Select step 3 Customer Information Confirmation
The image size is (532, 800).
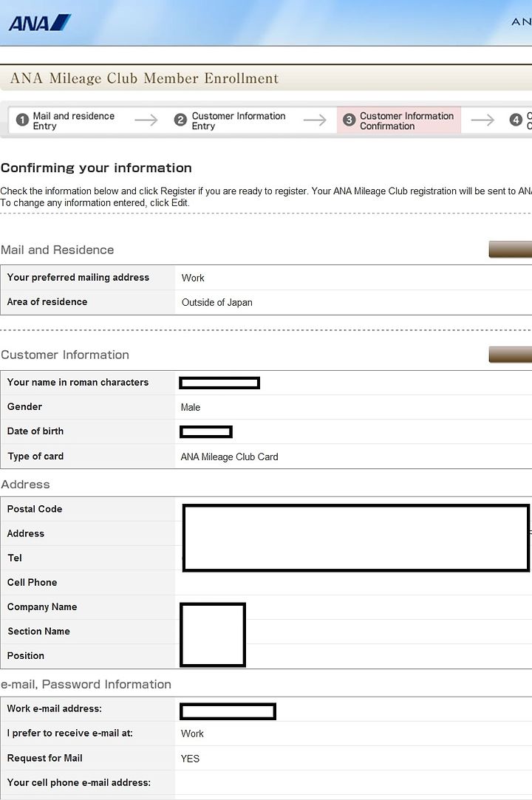point(399,121)
